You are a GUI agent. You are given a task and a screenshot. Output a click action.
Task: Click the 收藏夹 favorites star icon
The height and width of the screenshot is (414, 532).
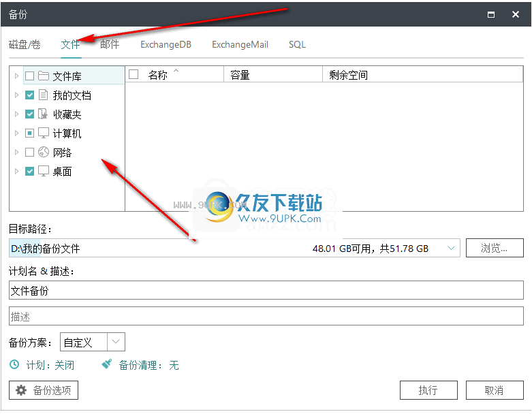pos(43,114)
